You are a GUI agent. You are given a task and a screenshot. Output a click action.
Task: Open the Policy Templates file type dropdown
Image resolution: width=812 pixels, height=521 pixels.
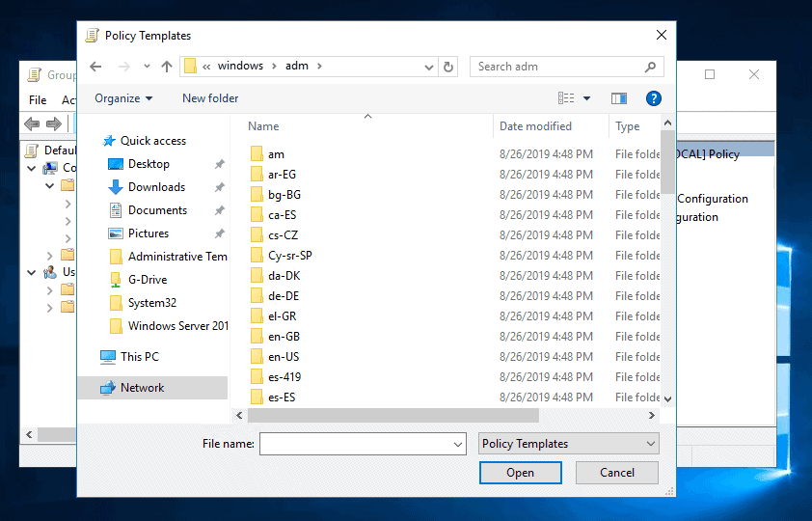coord(569,444)
